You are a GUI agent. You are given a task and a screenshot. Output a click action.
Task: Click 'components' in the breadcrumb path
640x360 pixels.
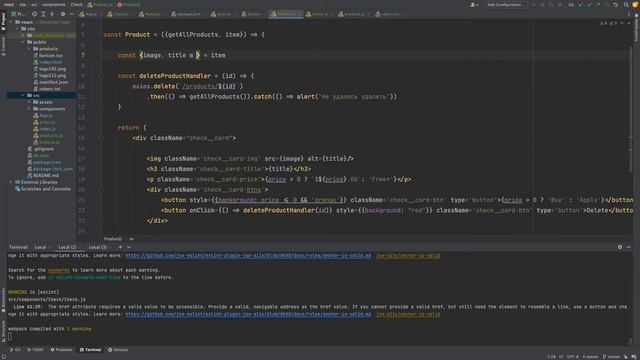click(x=53, y=5)
